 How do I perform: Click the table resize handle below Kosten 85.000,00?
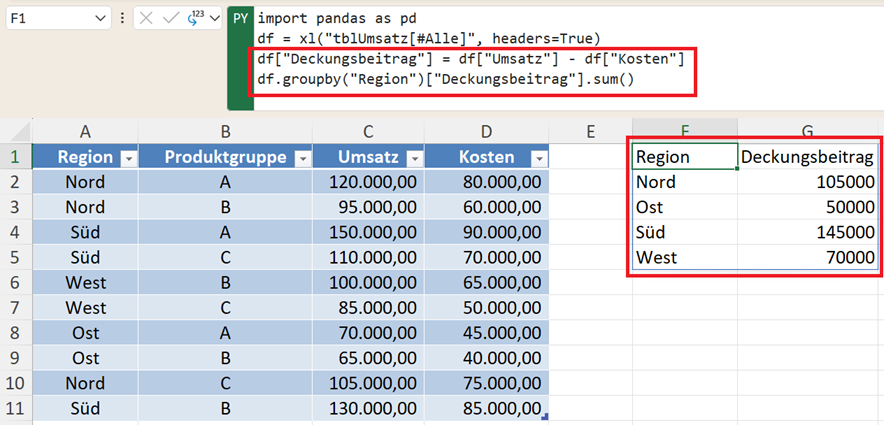coord(545,414)
